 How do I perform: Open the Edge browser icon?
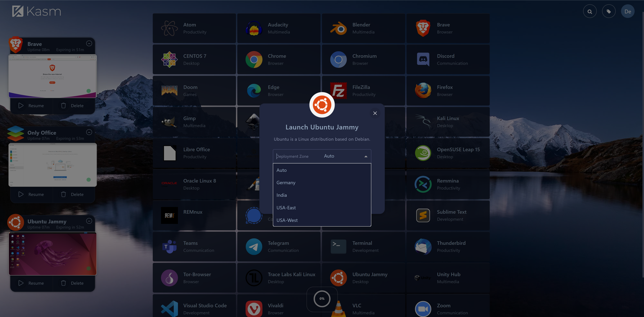[254, 91]
